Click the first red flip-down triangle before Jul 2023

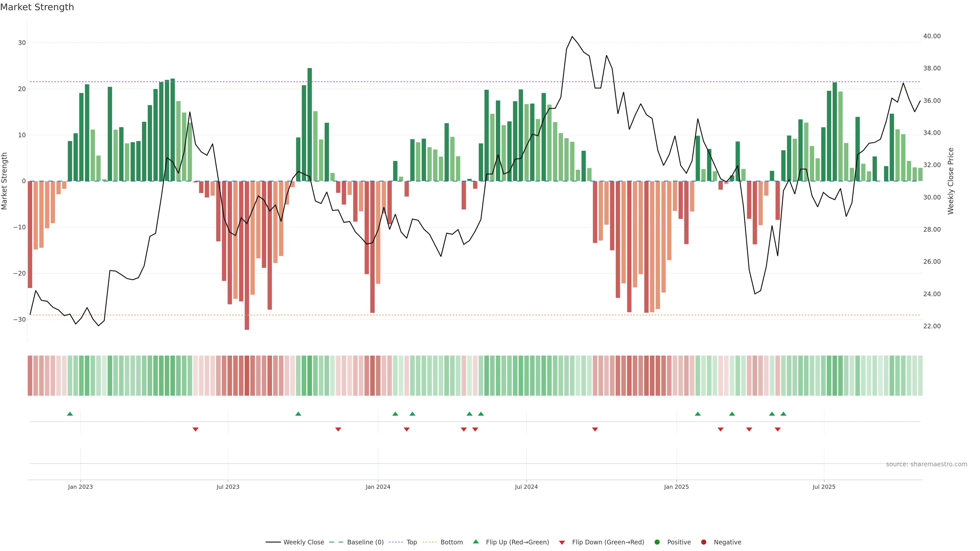[195, 429]
